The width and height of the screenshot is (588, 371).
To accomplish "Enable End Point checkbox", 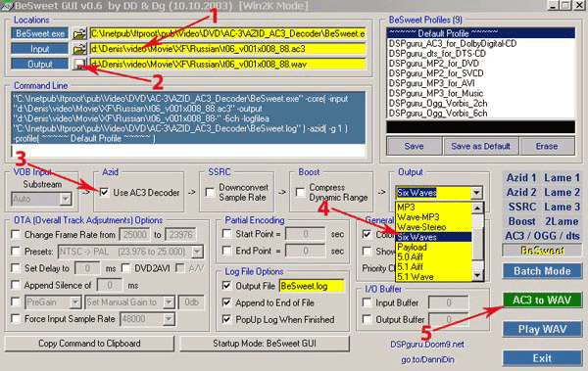I will click(227, 251).
